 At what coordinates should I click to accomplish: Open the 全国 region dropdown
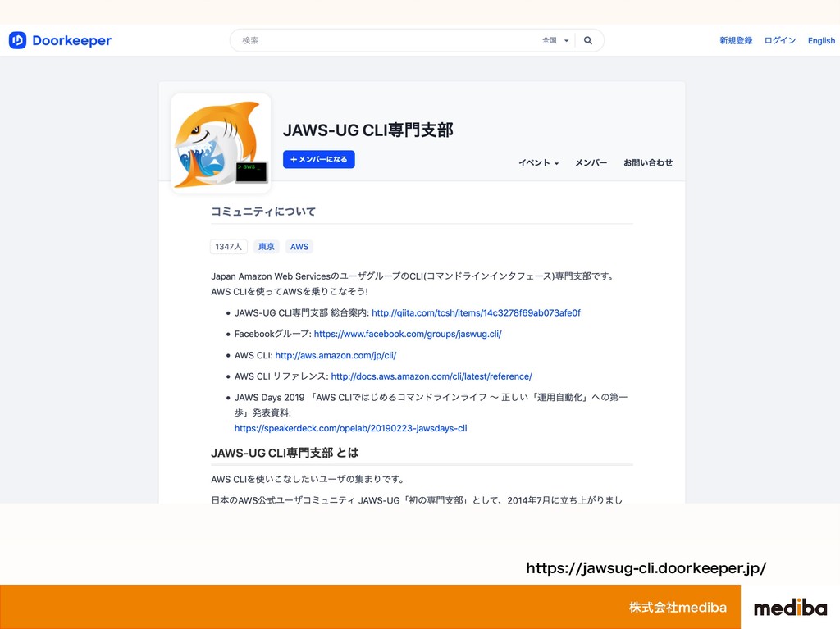coord(555,41)
